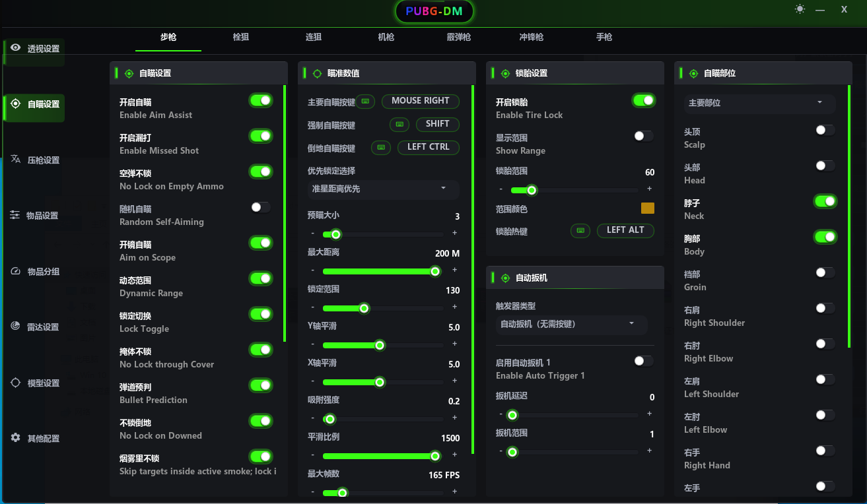Enable the 右肩 Right Shoulder switch
The width and height of the screenshot is (867, 504).
[825, 308]
